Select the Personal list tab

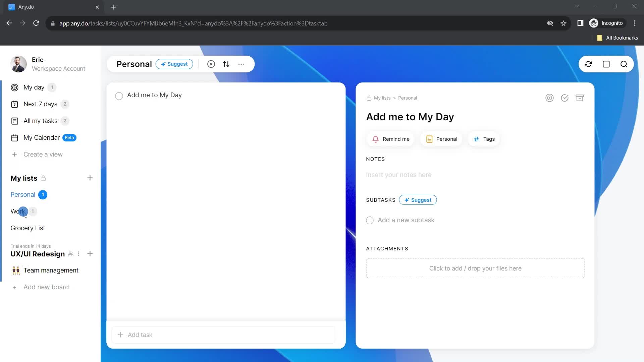22,194
